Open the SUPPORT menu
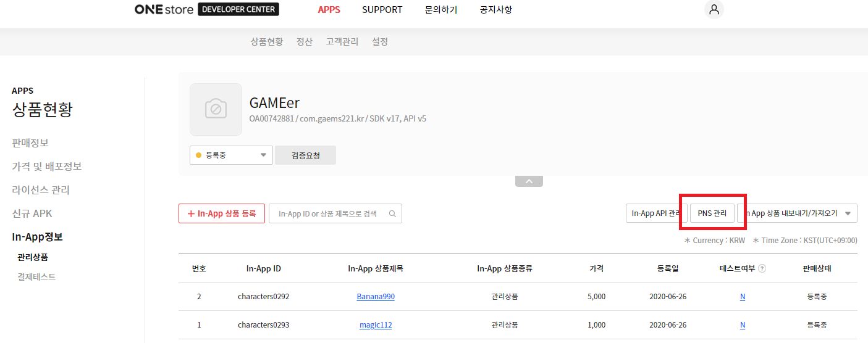This screenshot has height=343, width=868. (382, 10)
